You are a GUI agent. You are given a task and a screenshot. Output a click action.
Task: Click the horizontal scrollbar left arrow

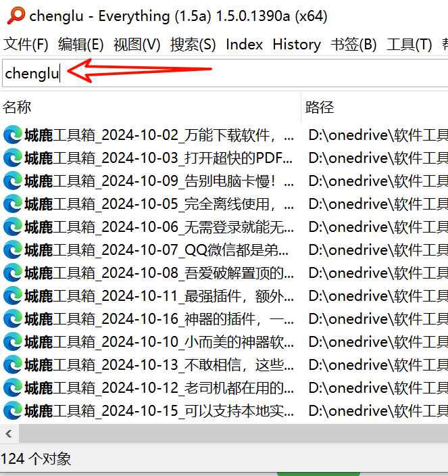pyautogui.click(x=9, y=433)
